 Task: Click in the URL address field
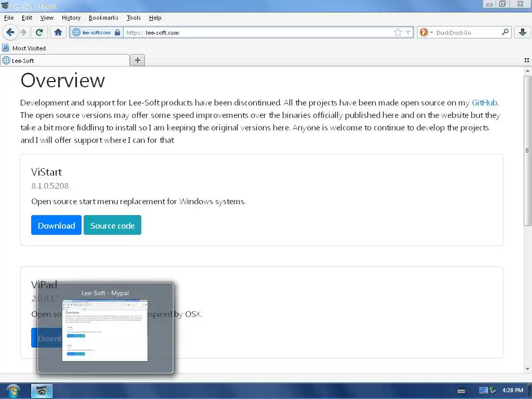click(258, 32)
